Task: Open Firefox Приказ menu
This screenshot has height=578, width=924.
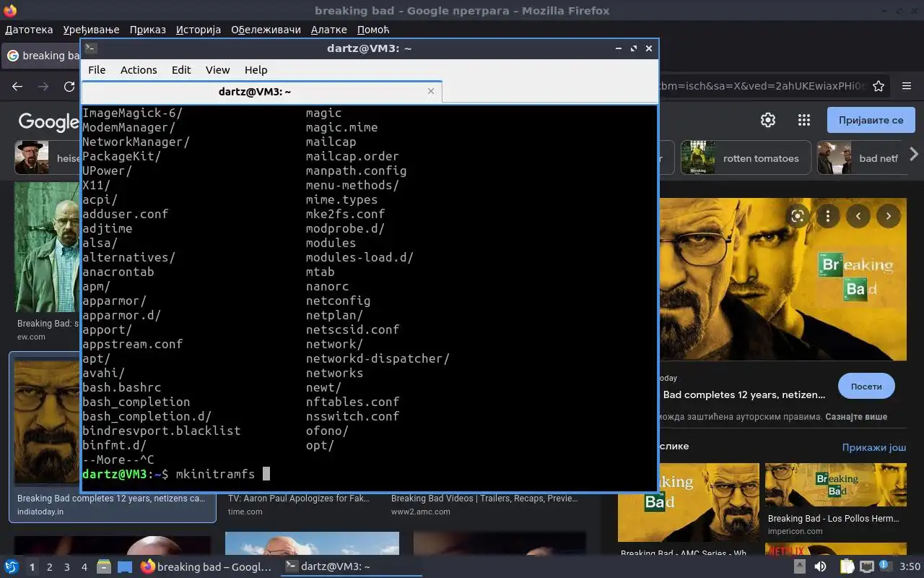Action: (148, 30)
